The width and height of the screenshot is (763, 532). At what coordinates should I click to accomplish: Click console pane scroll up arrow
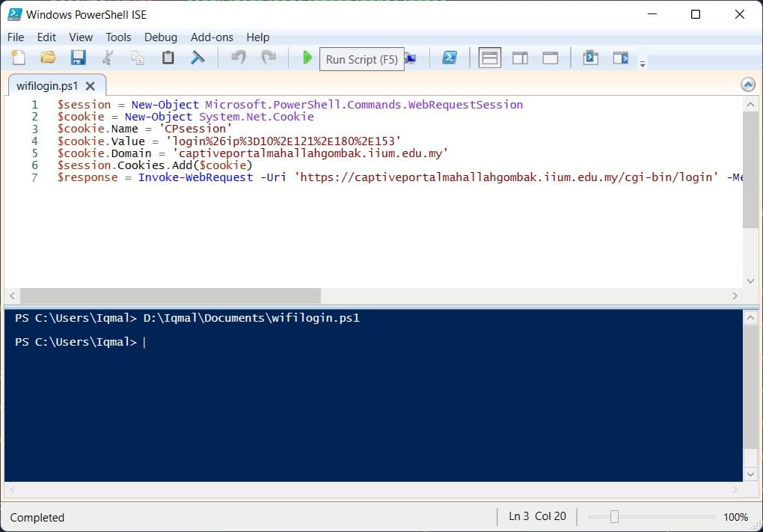click(x=750, y=318)
